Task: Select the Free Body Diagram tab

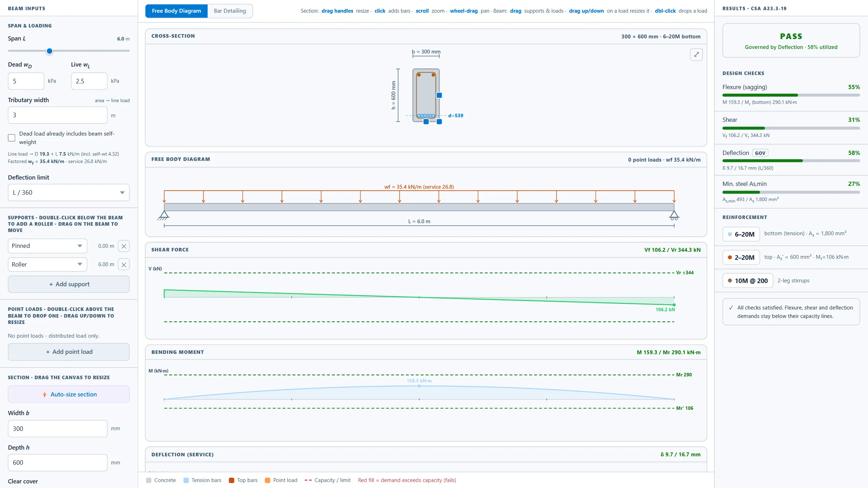Action: [x=176, y=11]
